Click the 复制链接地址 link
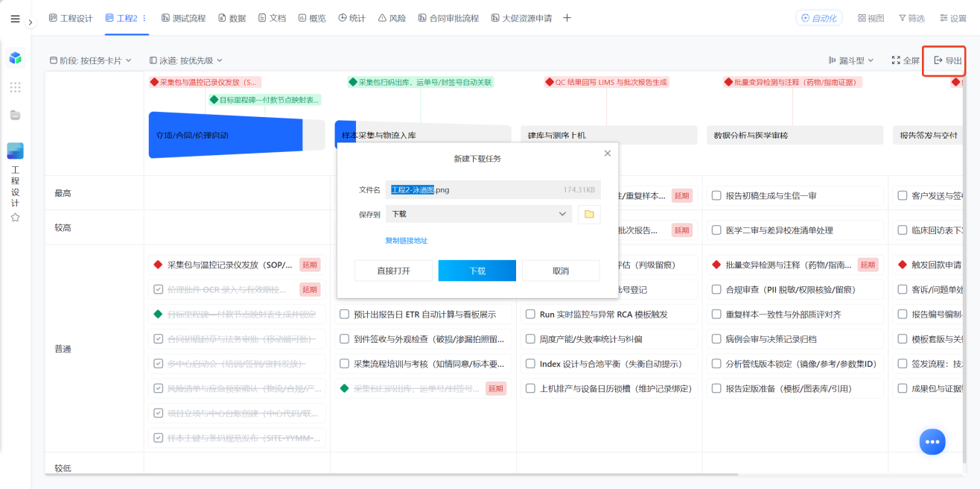This screenshot has width=980, height=489. pyautogui.click(x=406, y=241)
